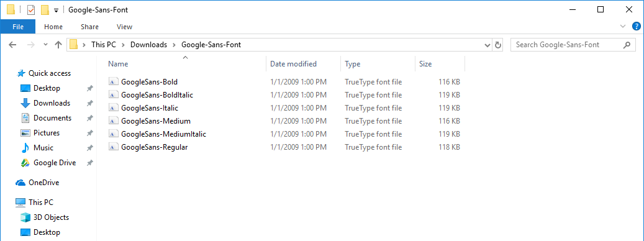Open the File menu
This screenshot has height=241, width=644.
pyautogui.click(x=17, y=27)
